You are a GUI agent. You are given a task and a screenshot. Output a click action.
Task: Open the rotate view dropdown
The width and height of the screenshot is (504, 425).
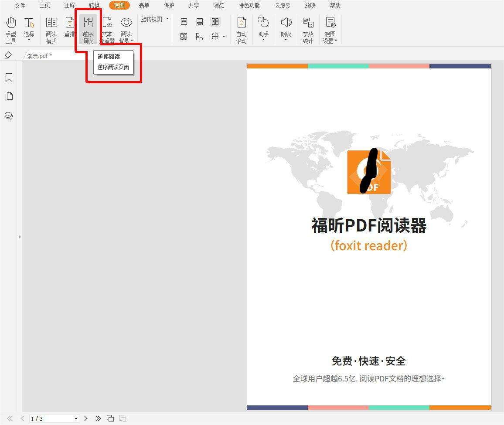(155, 19)
